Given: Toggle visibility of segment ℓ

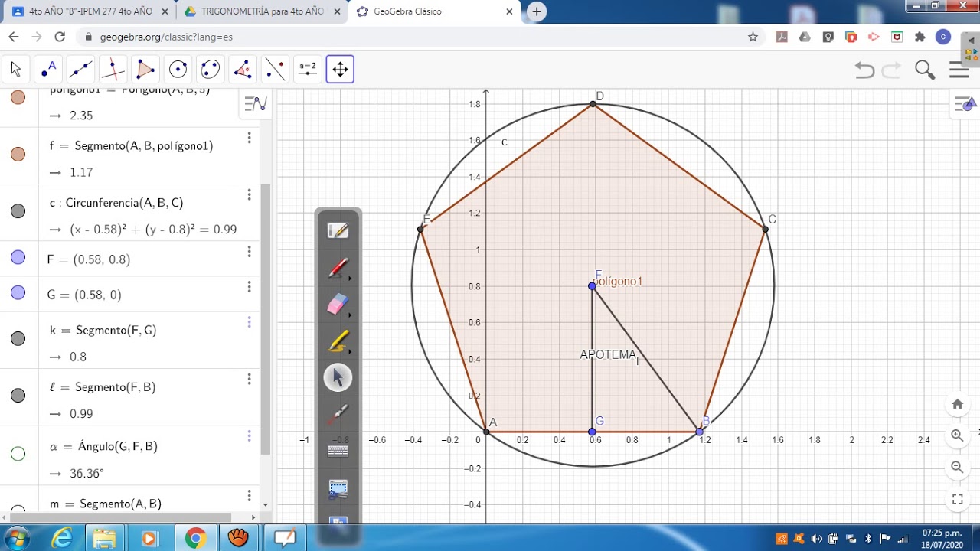Looking at the screenshot, I should 18,395.
